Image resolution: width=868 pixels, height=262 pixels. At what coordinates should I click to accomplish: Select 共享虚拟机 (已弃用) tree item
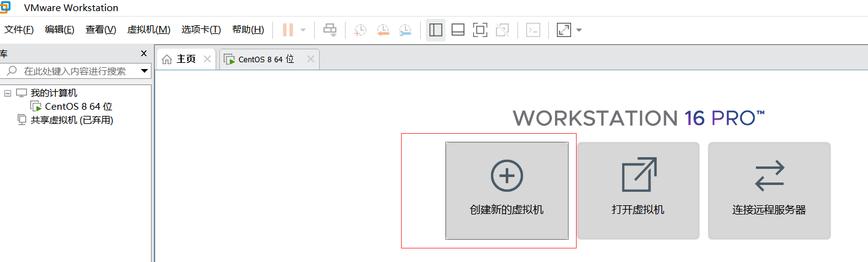[72, 120]
